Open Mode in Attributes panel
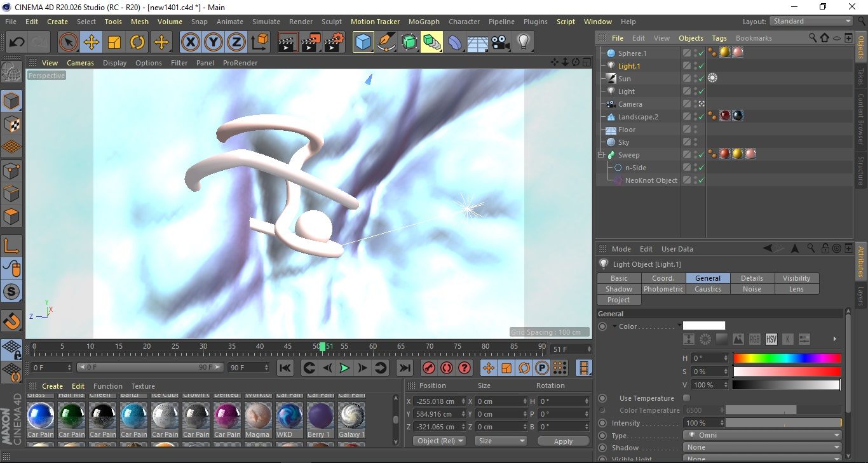Image resolution: width=868 pixels, height=463 pixels. pyautogui.click(x=621, y=249)
